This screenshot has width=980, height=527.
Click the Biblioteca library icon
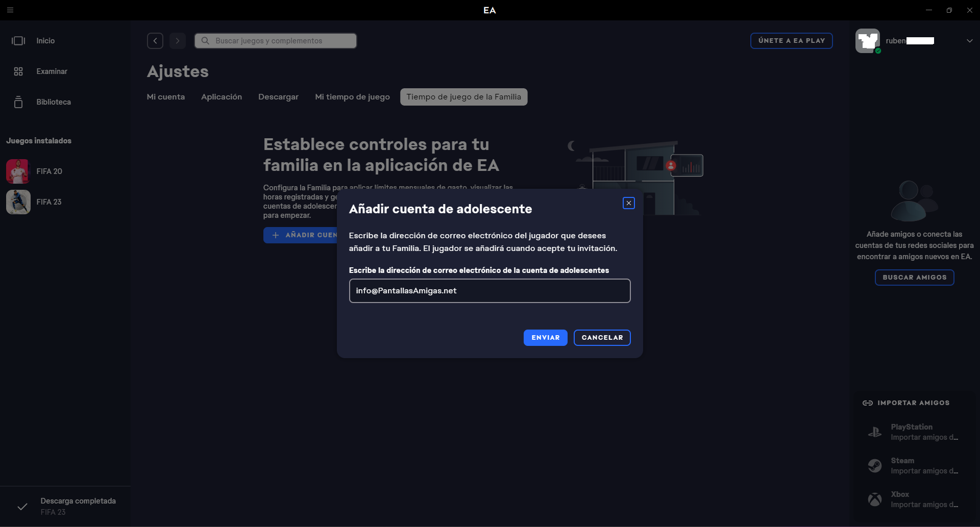[x=18, y=102]
